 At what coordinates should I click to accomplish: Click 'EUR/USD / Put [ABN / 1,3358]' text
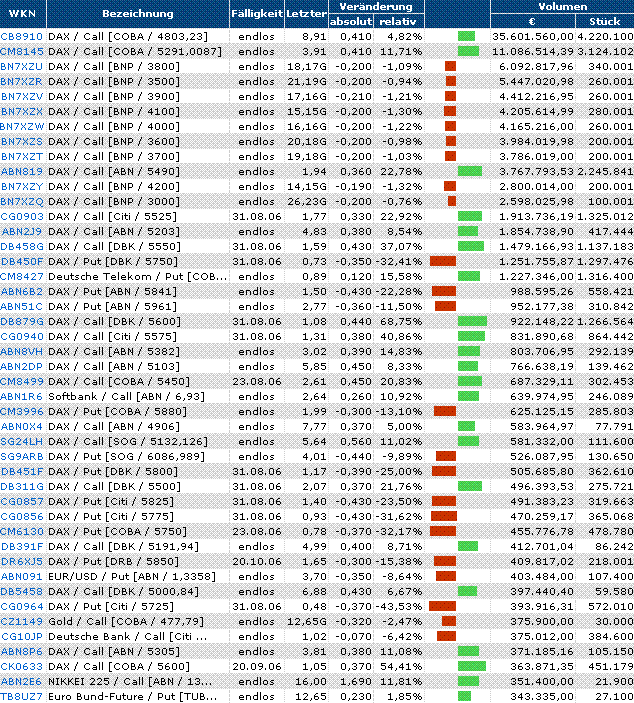click(x=132, y=577)
